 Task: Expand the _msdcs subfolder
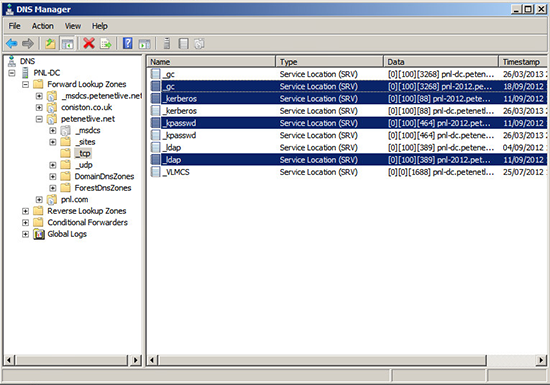pos(53,131)
